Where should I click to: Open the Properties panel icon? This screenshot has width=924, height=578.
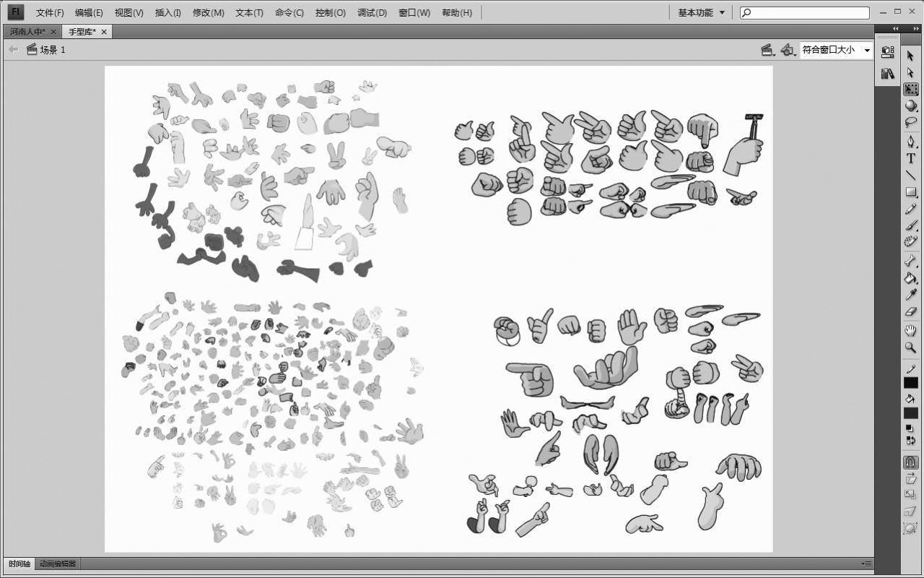pos(888,53)
